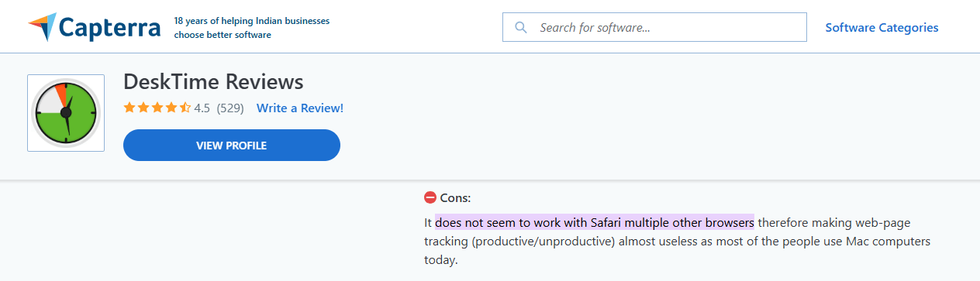Click the red minus Cons icon
The image size is (980, 281).
coord(430,197)
